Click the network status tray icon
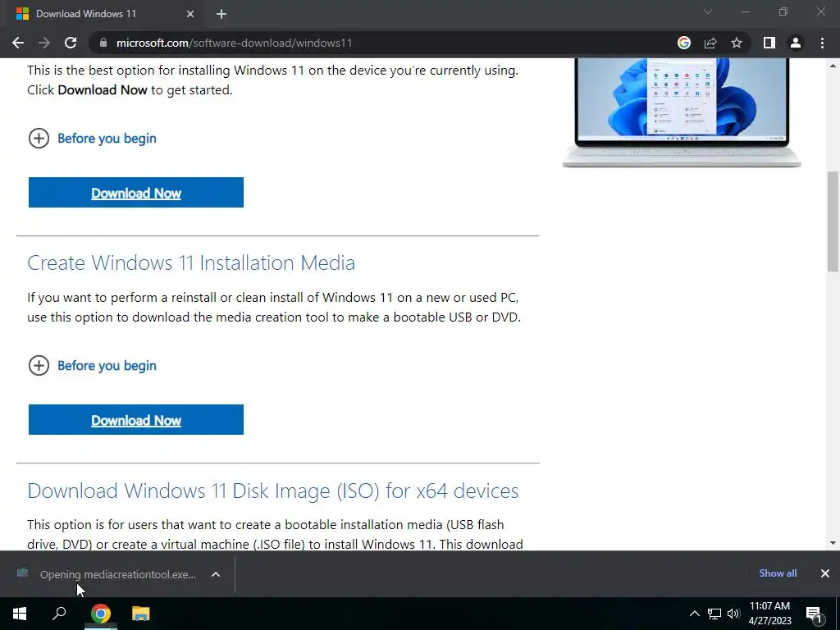The image size is (840, 630). point(714,614)
